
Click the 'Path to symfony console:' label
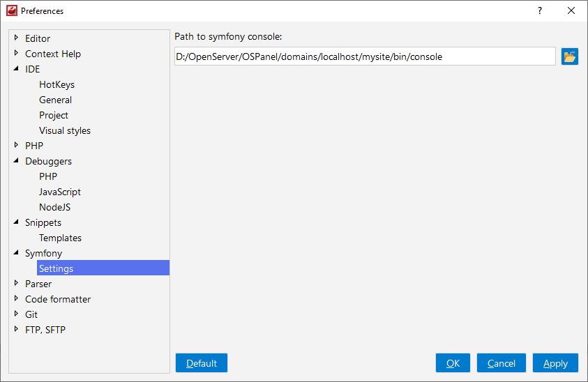(x=228, y=37)
